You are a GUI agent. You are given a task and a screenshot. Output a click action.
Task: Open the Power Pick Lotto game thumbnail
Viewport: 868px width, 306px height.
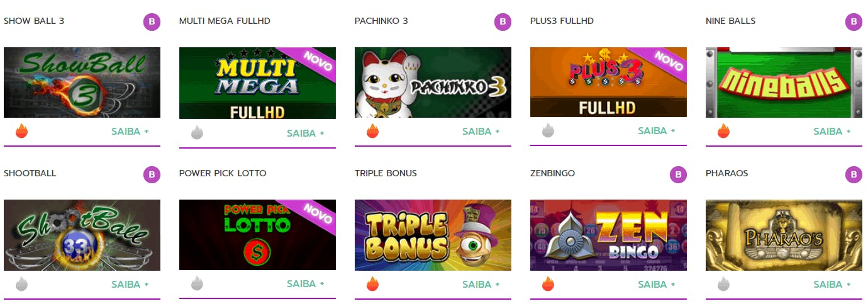point(257,235)
